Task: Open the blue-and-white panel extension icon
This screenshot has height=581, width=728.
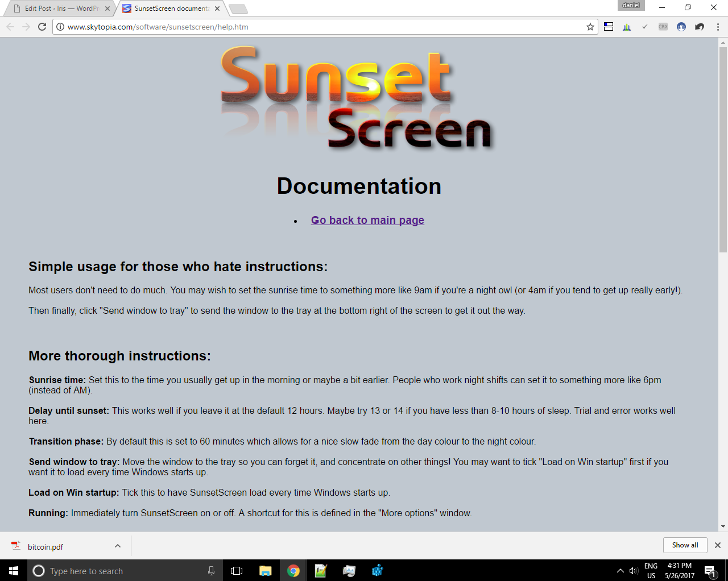Action: click(x=609, y=27)
